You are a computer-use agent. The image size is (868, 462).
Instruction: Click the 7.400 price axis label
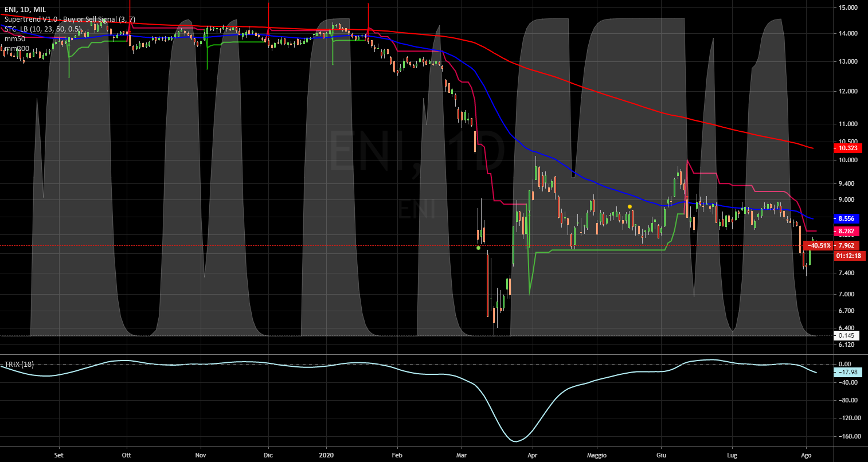[x=847, y=273]
